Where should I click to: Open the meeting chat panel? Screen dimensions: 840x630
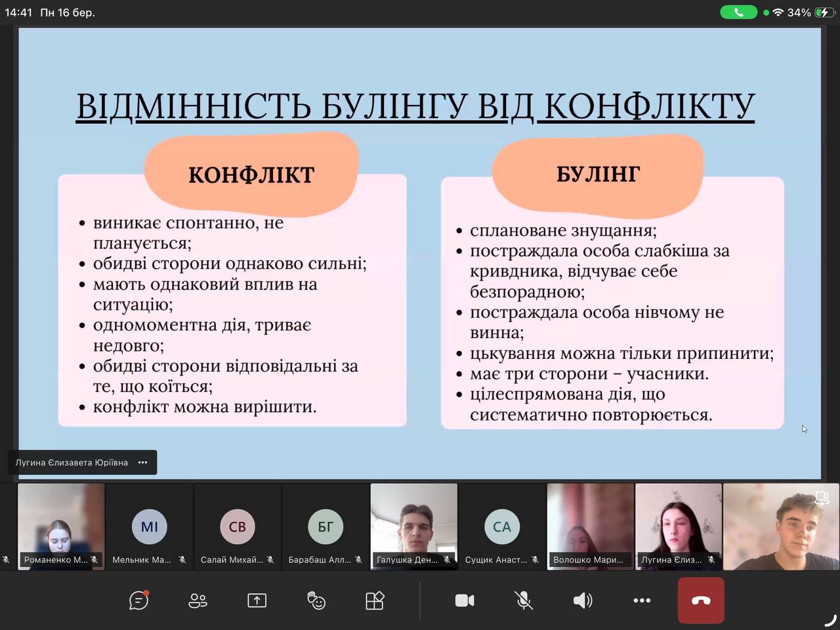pos(138,600)
